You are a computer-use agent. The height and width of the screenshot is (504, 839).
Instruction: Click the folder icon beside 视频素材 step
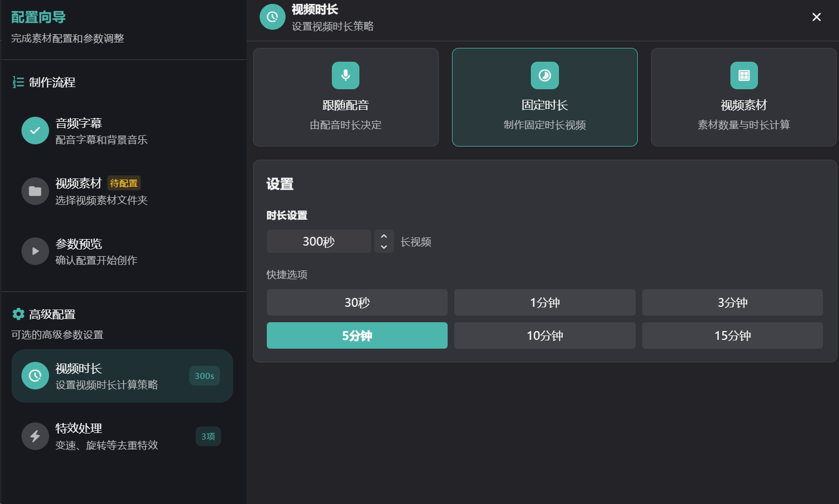(35, 191)
